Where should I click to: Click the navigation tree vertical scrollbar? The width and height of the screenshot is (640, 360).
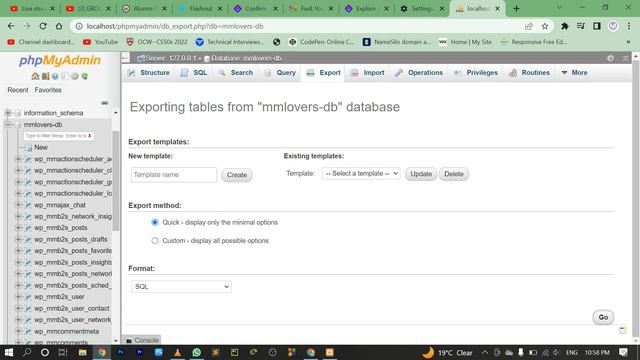click(x=116, y=182)
